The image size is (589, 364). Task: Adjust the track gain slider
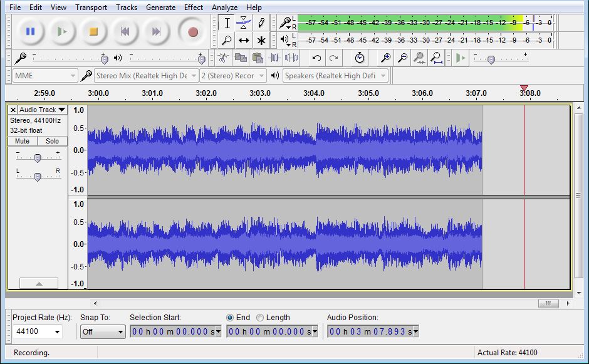point(38,158)
